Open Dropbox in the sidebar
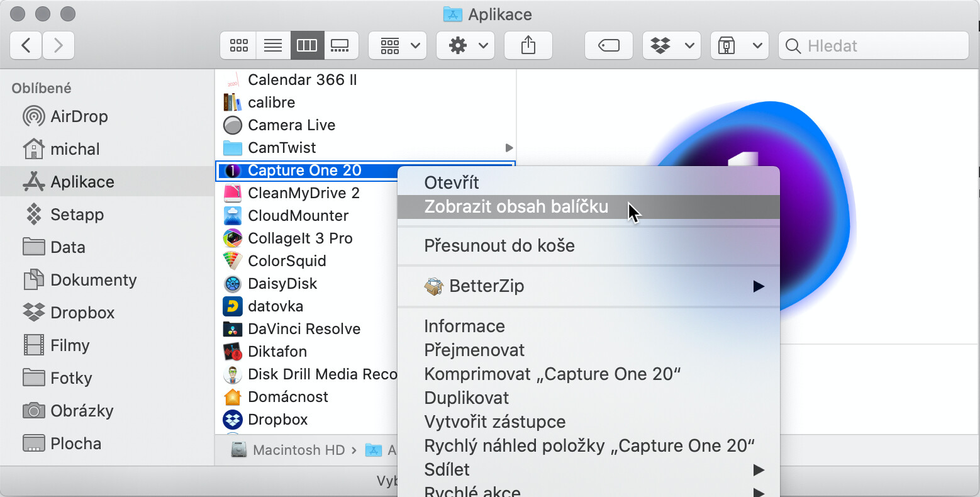The image size is (980, 497). pos(107,313)
